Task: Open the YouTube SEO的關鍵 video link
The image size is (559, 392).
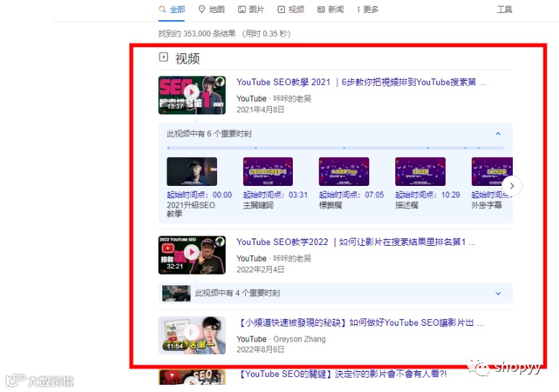Action: tap(342, 374)
